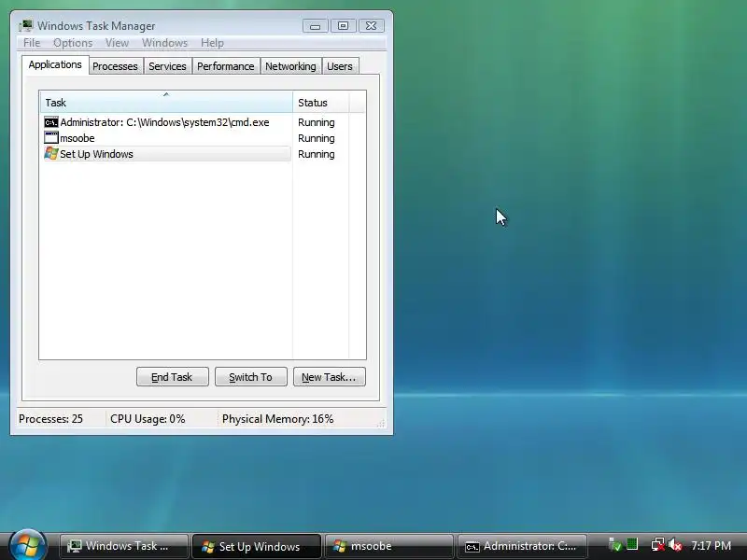Screen dimensions: 747x560
Task: Open the File menu
Action: (x=32, y=43)
